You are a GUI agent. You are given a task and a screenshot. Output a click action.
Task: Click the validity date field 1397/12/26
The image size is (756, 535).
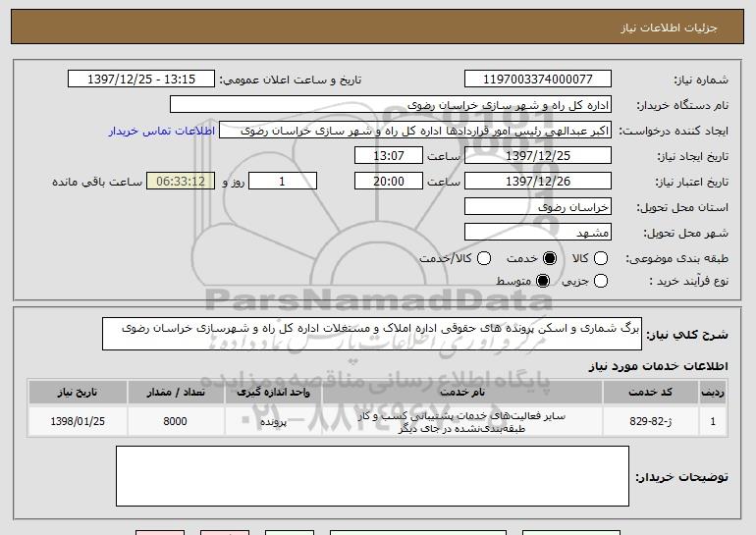click(538, 182)
